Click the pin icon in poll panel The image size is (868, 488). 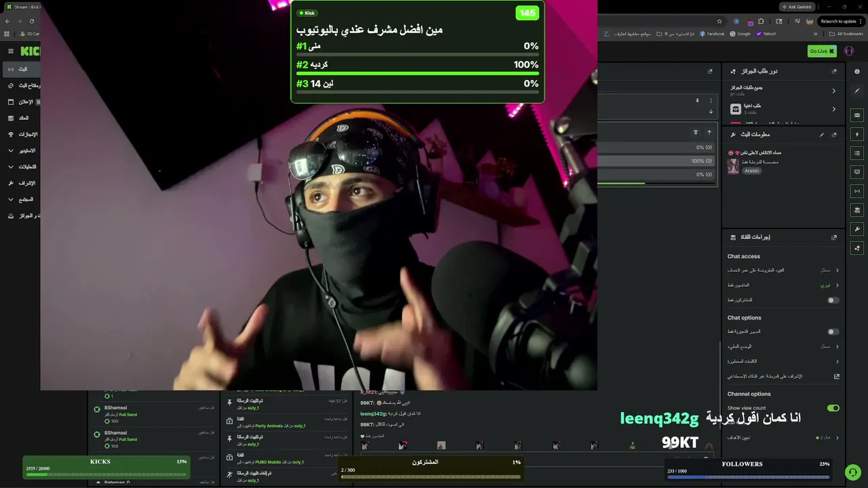pos(697,101)
